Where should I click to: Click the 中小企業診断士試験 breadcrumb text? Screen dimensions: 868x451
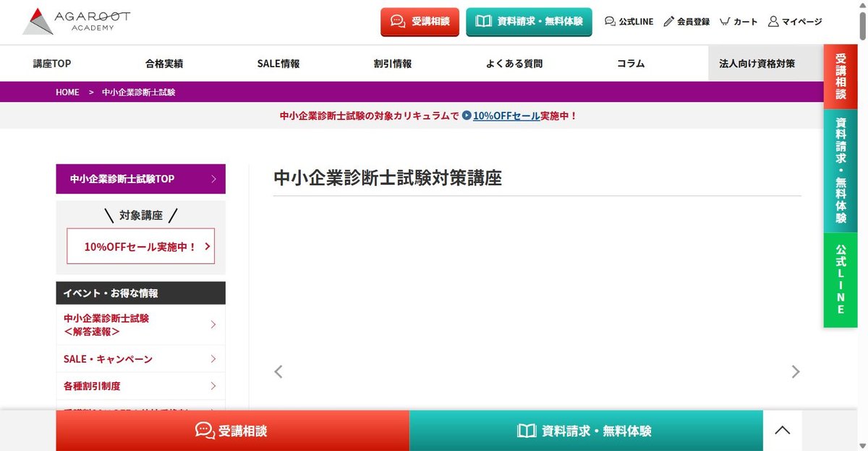tap(138, 92)
